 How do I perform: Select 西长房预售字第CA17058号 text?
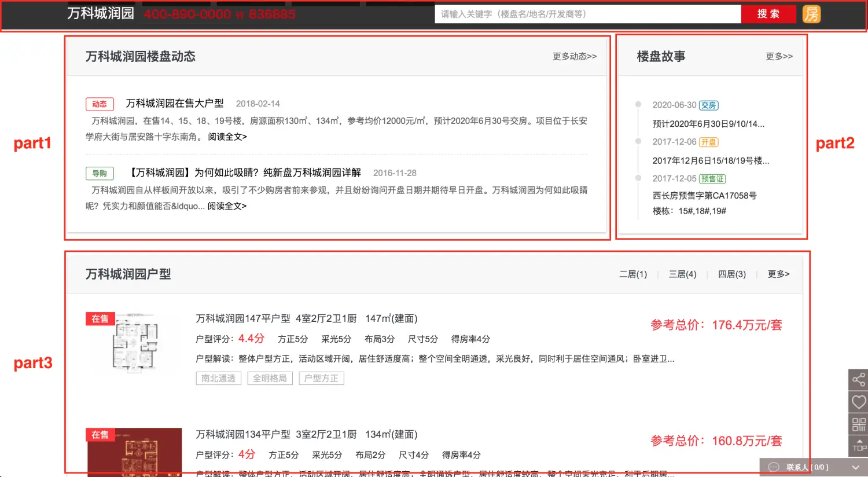(x=704, y=196)
